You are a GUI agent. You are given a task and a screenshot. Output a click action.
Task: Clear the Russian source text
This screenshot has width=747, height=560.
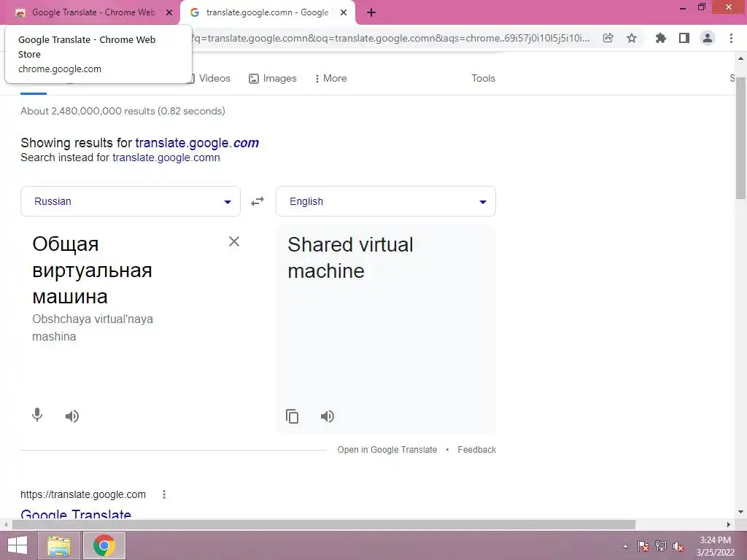234,241
